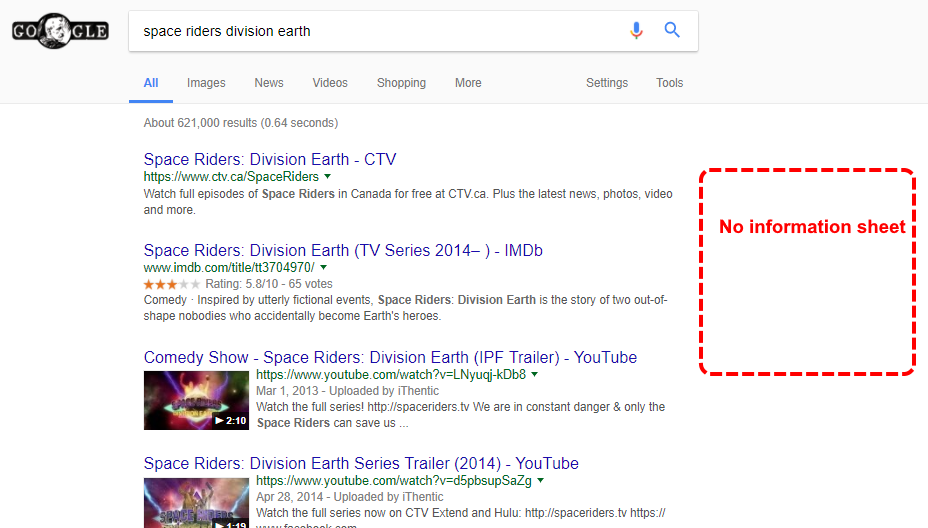Image resolution: width=928 pixels, height=528 pixels.
Task: Open the IMDb TV Series 2014 result
Action: (343, 250)
